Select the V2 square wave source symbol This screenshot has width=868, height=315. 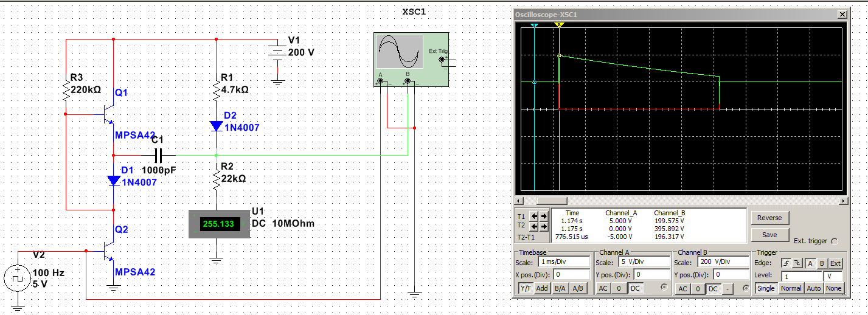click(18, 279)
